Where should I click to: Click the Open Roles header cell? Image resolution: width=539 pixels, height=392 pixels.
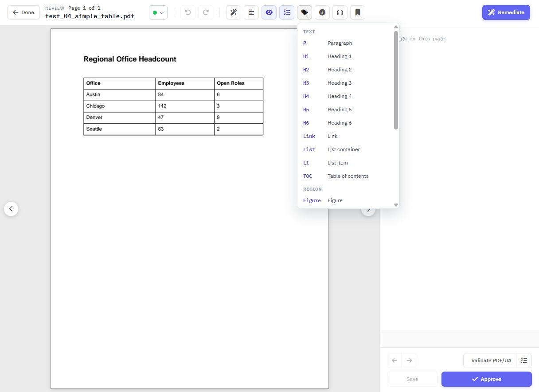[x=238, y=83]
